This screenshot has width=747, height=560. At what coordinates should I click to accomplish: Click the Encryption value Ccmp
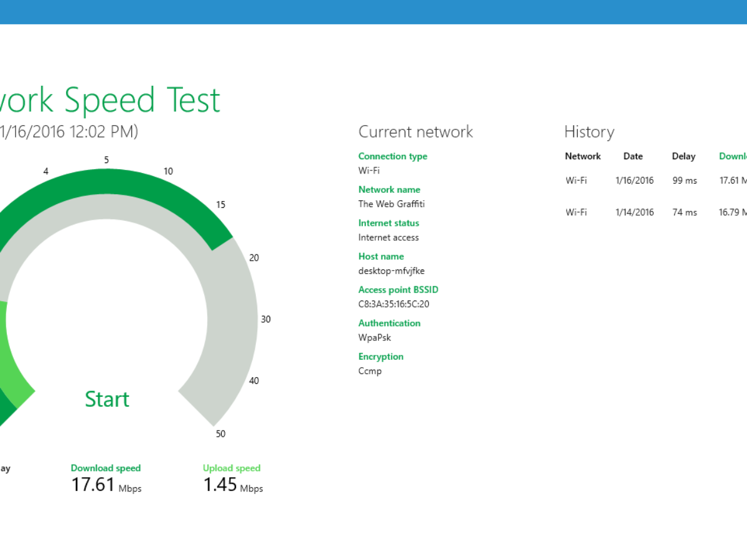[x=370, y=371]
